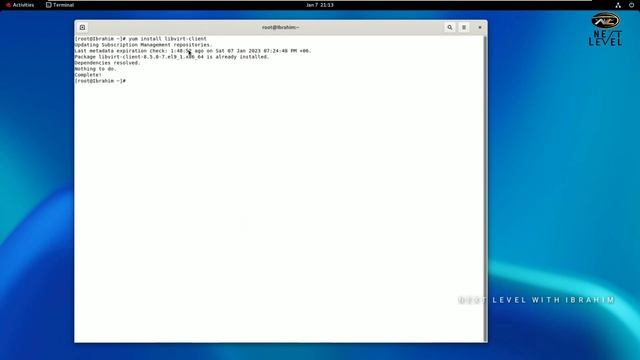Click the terminal vertical scrollbar
The image size is (640, 360).
point(485,189)
